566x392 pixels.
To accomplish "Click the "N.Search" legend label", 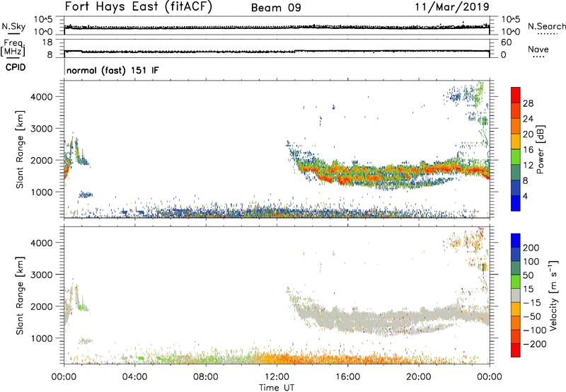I will (546, 26).
